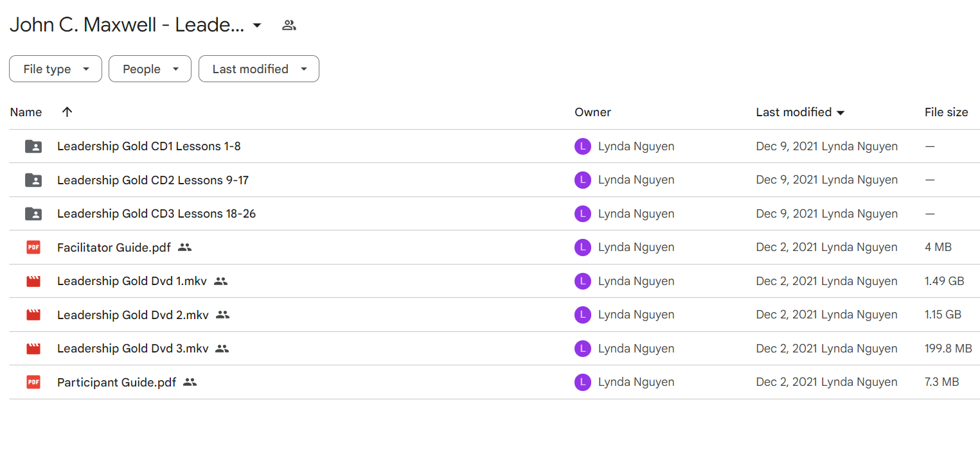Click Lynda Nguyen avatar in Participant Guide.pdf row
This screenshot has width=980, height=452.
pyautogui.click(x=583, y=382)
